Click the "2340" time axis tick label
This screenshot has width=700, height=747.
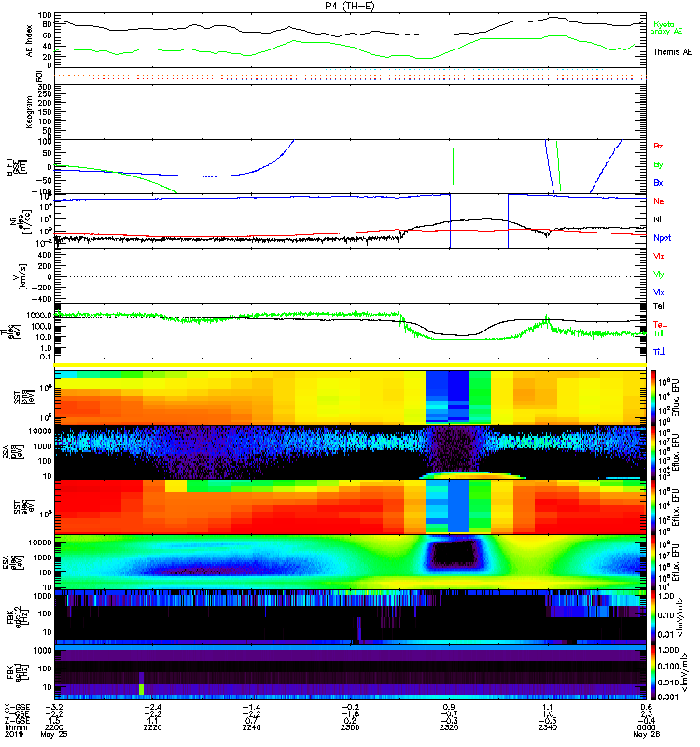(548, 728)
